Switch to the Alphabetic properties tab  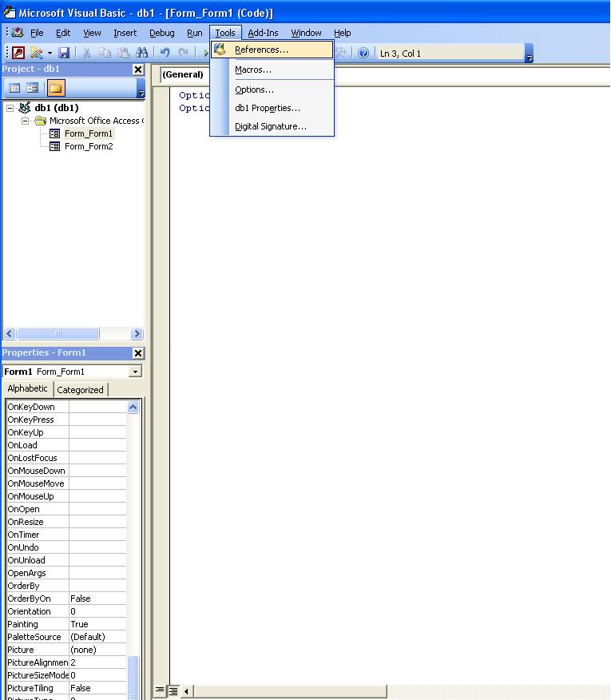pyautogui.click(x=27, y=389)
